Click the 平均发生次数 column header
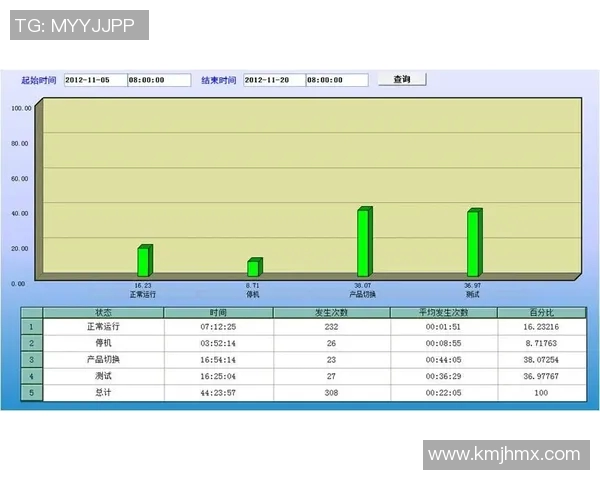 443,313
